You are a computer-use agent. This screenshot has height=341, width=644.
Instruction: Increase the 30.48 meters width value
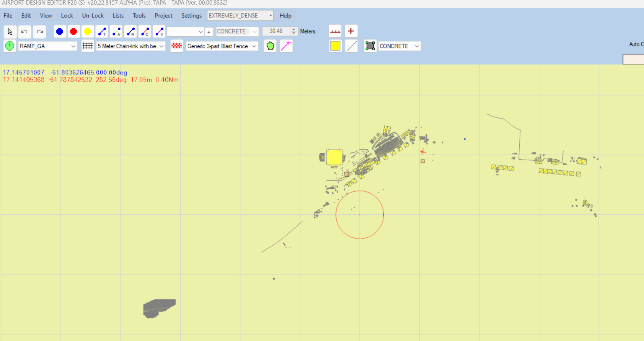pos(294,29)
